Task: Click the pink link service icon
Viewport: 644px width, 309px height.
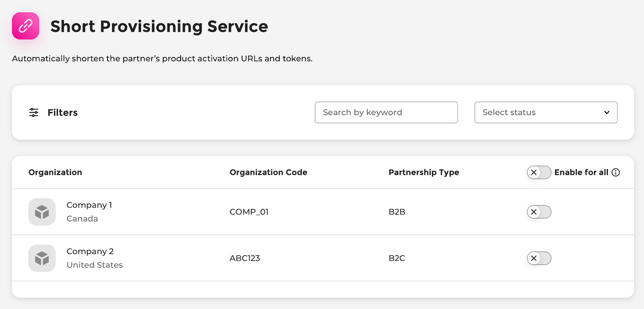Action: (x=25, y=26)
